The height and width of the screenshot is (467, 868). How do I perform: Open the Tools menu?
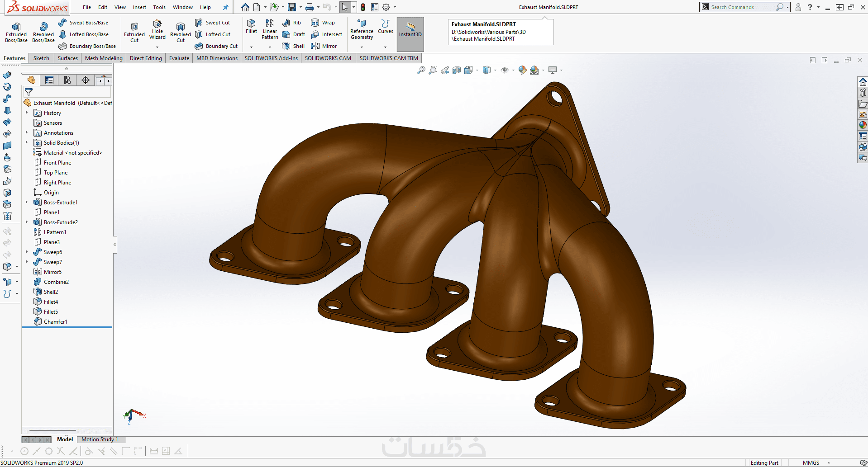point(159,7)
